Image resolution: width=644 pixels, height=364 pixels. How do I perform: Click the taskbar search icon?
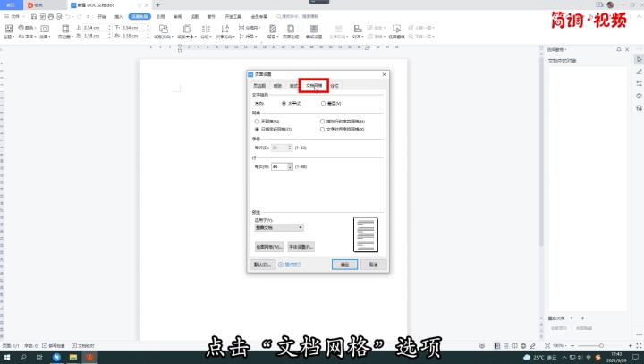pos(23,357)
